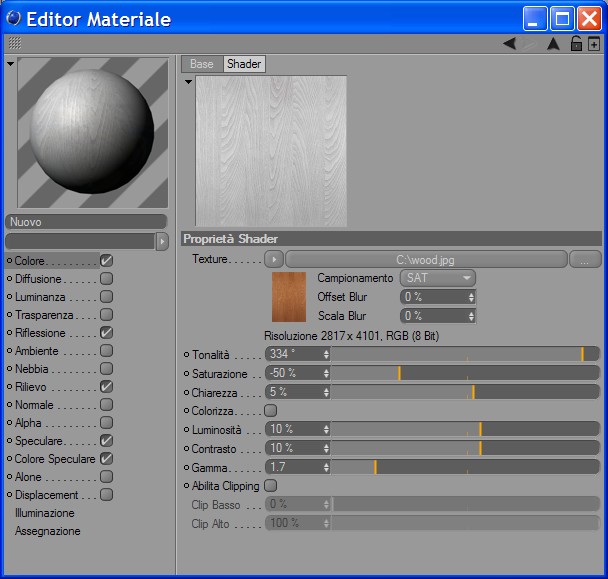Click the Gamma value stepper arrows

coord(326,467)
